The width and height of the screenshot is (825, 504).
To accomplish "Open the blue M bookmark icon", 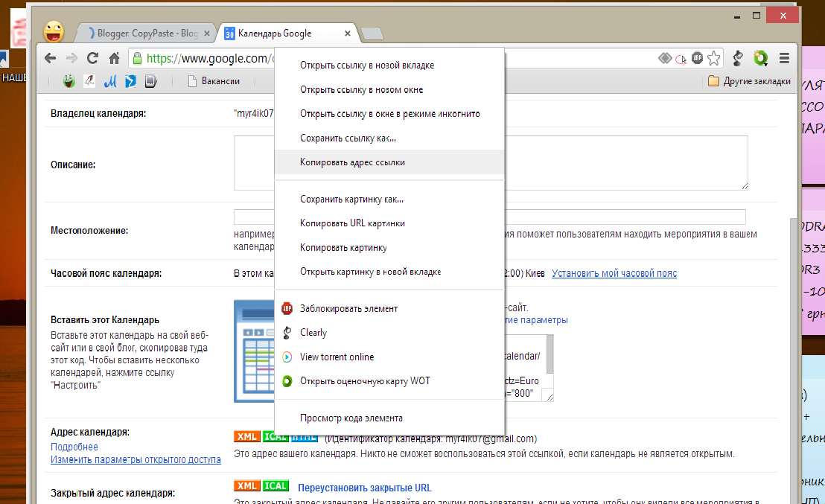I will tap(110, 81).
